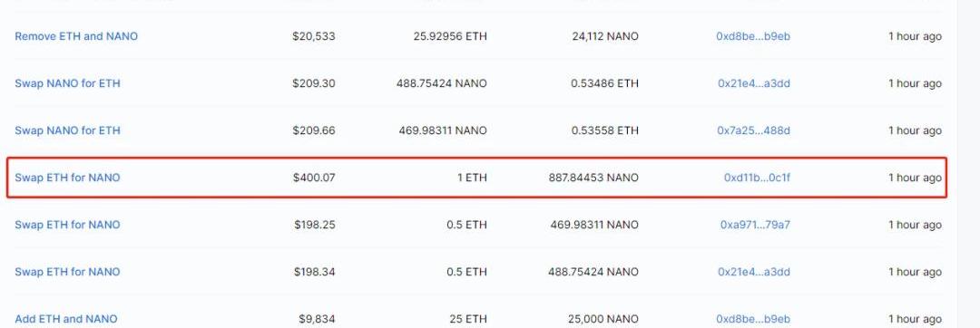The width and height of the screenshot is (980, 328).
Task: Select the 25.92956 ETH amount cell
Action: pos(450,36)
